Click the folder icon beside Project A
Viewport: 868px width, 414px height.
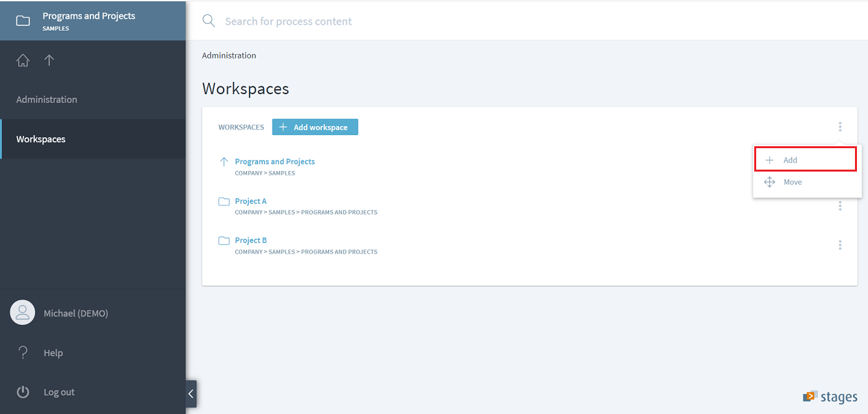224,201
